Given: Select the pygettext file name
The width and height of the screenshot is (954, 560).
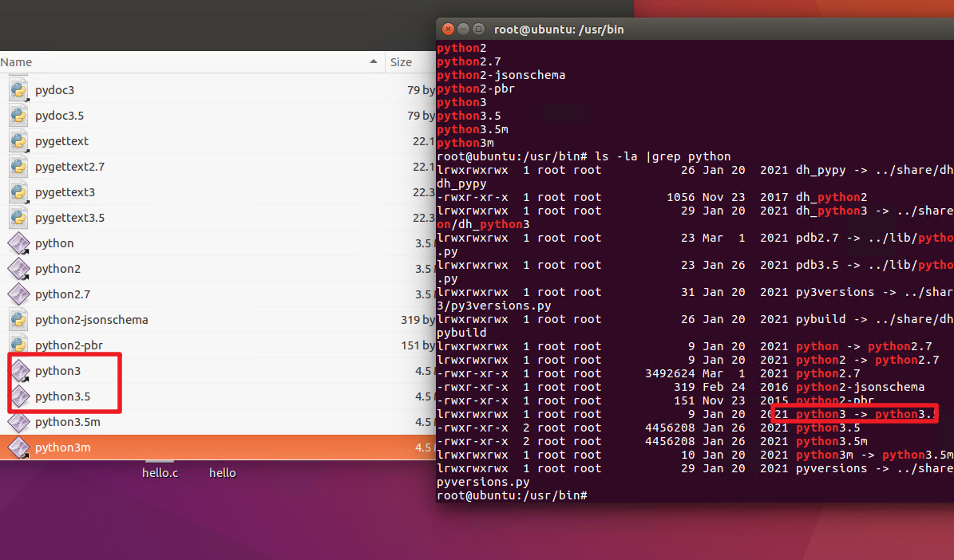Looking at the screenshot, I should 61,141.
